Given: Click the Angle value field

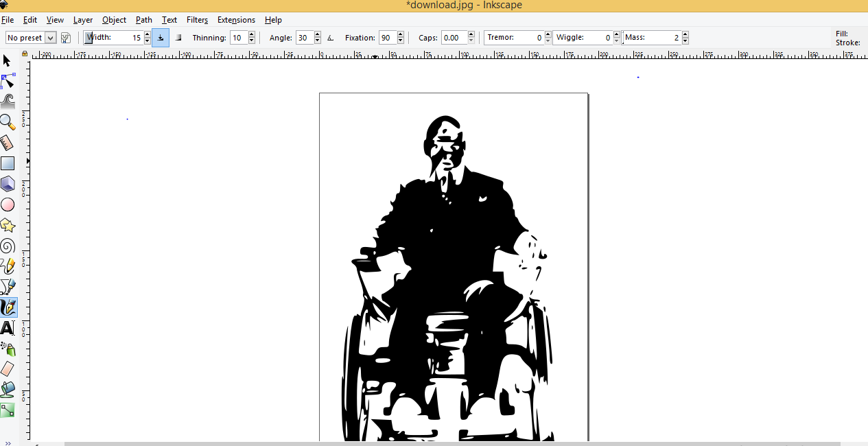Looking at the screenshot, I should click(x=305, y=38).
